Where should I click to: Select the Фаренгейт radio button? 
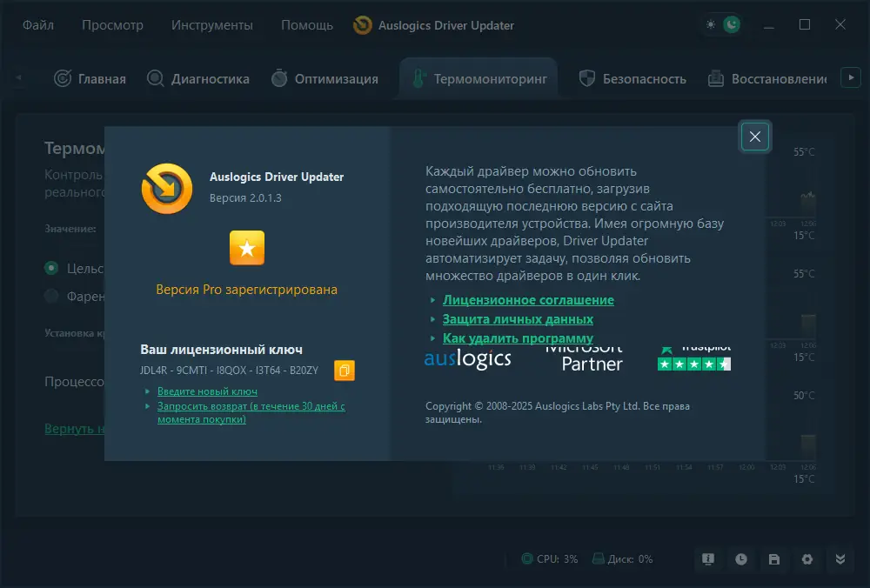pos(51,297)
